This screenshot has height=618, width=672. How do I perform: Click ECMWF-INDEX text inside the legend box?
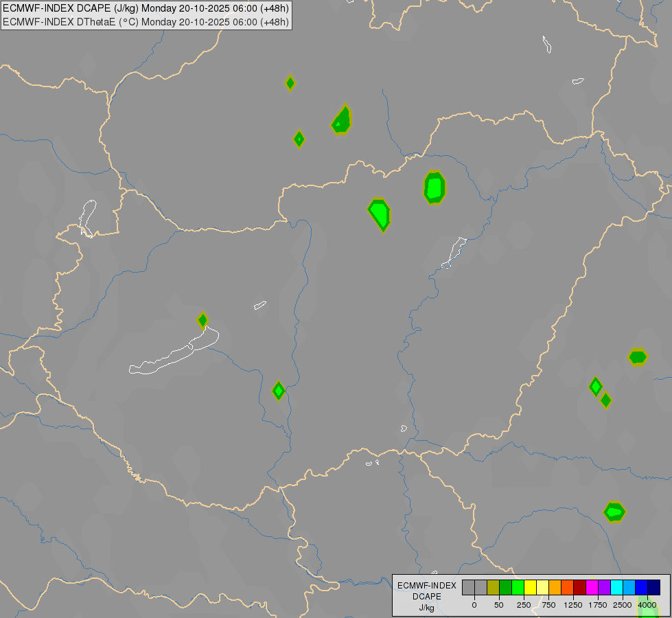(427, 586)
